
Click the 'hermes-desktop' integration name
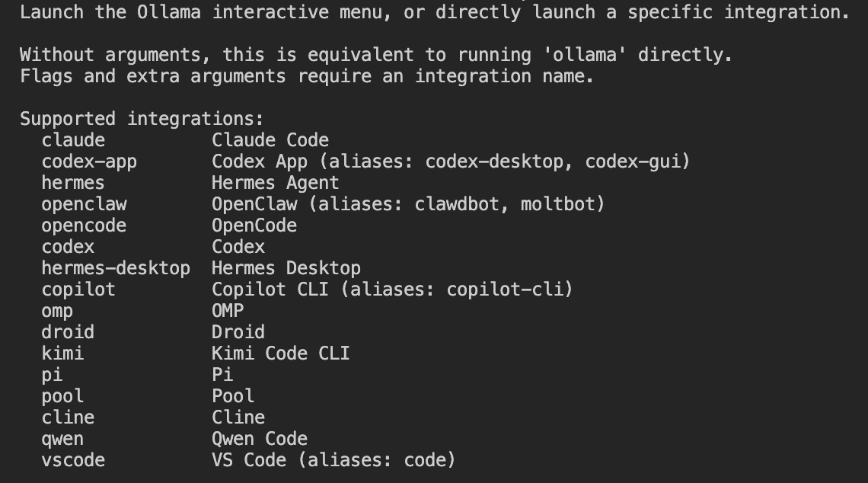pyautogui.click(x=116, y=268)
